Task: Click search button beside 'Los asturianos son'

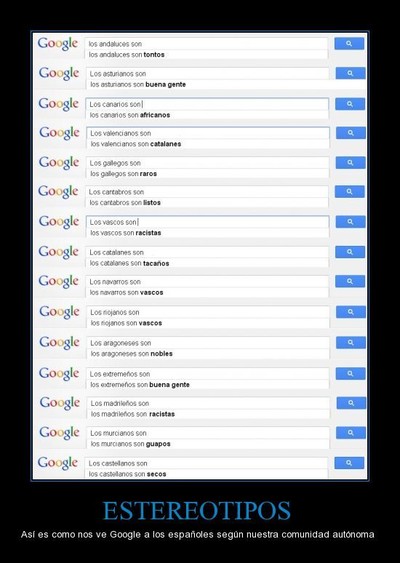Action: coord(350,73)
